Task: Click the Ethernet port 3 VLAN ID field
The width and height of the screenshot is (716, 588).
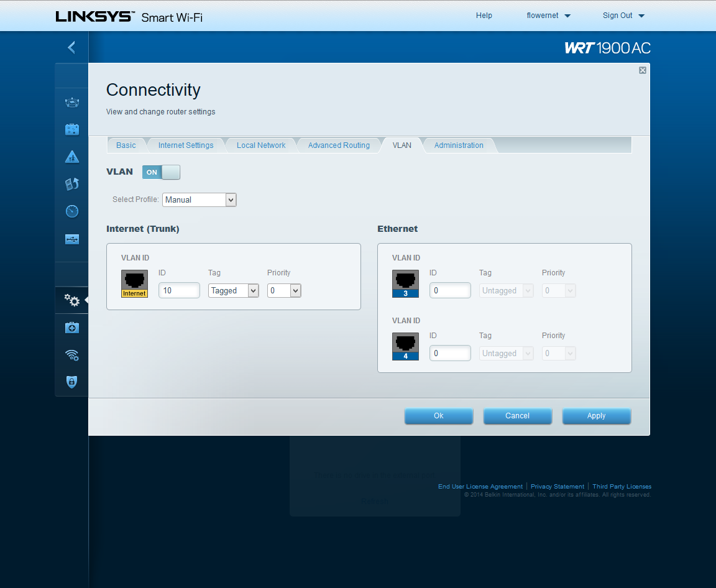Action: tap(450, 290)
